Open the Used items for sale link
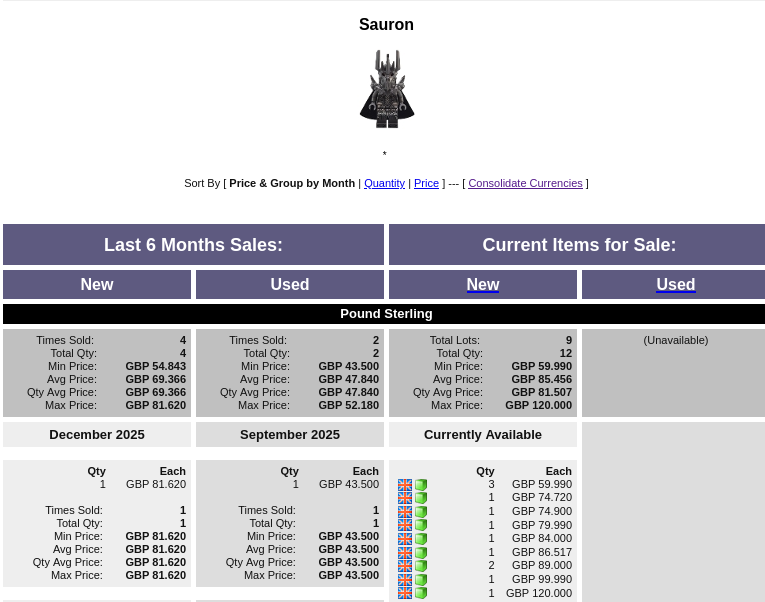This screenshot has height=602, width=765. point(676,284)
